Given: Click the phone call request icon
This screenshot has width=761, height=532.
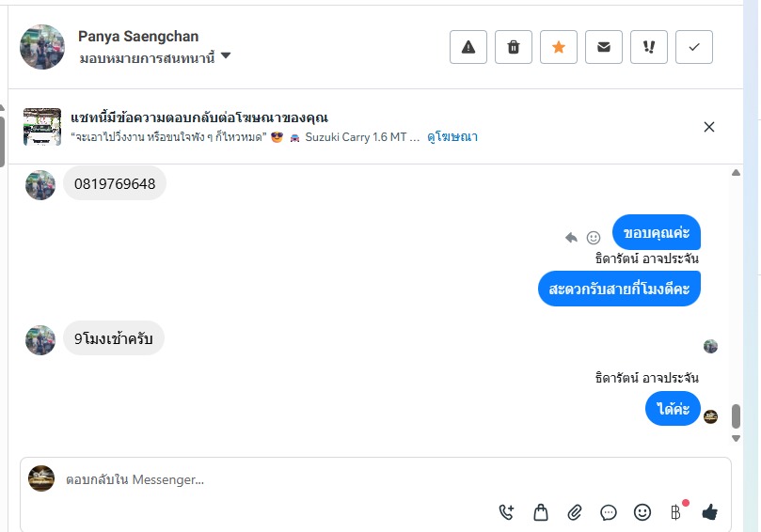Looking at the screenshot, I should pos(507,512).
